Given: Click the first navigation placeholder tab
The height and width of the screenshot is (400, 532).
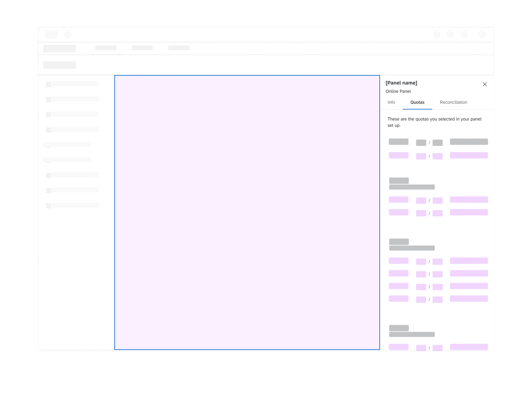Looking at the screenshot, I should [x=106, y=48].
